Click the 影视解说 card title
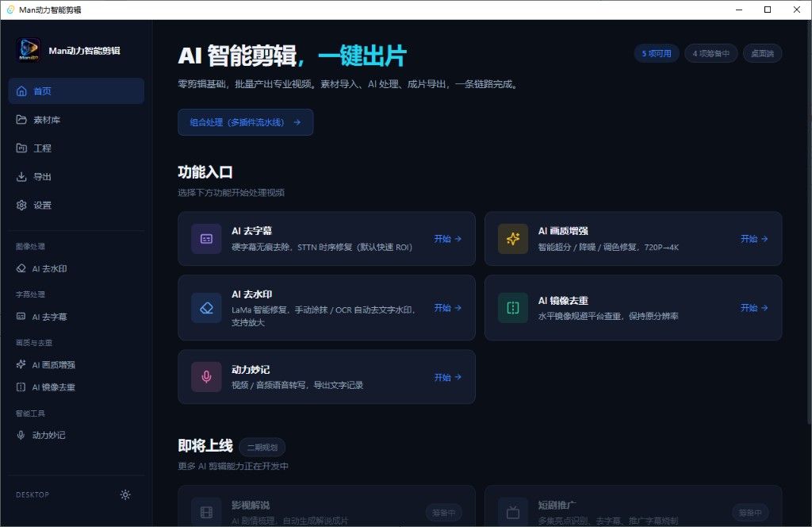Image resolution: width=812 pixels, height=527 pixels. [251, 506]
